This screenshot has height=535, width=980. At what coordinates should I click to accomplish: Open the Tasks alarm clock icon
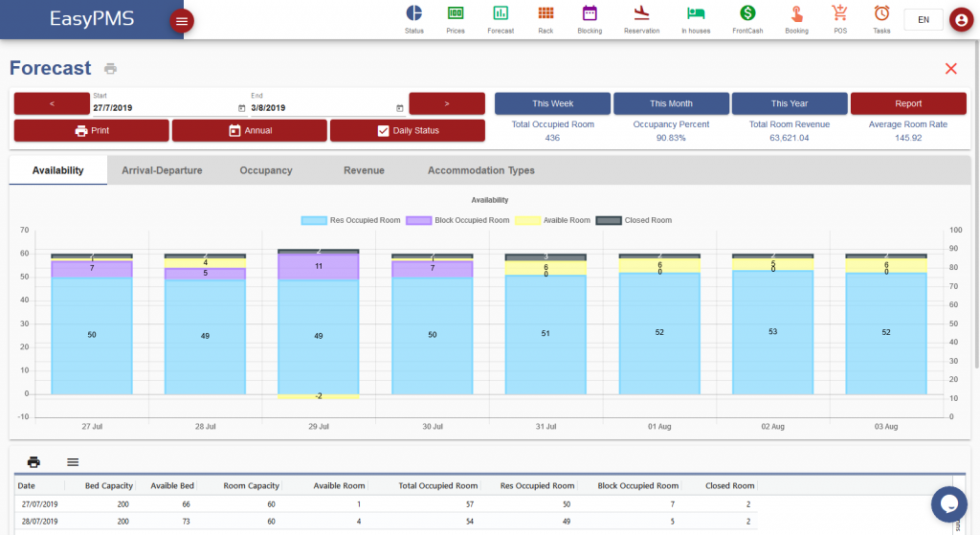(x=881, y=13)
